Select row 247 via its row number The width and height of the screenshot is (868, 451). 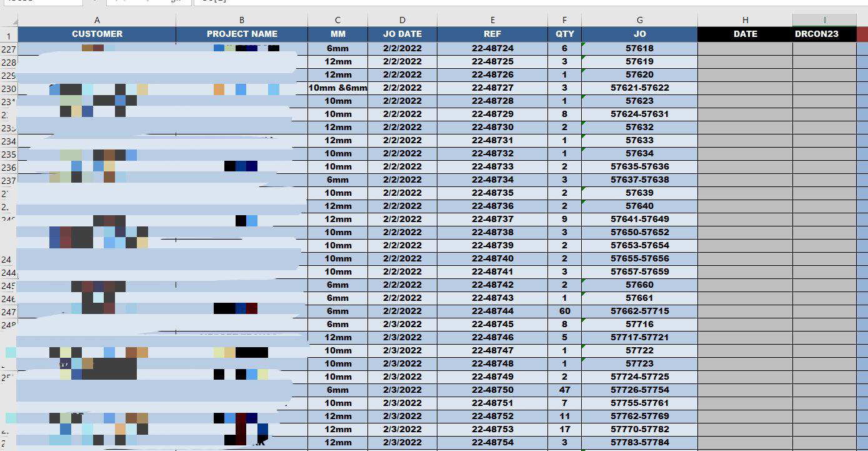[x=9, y=312]
